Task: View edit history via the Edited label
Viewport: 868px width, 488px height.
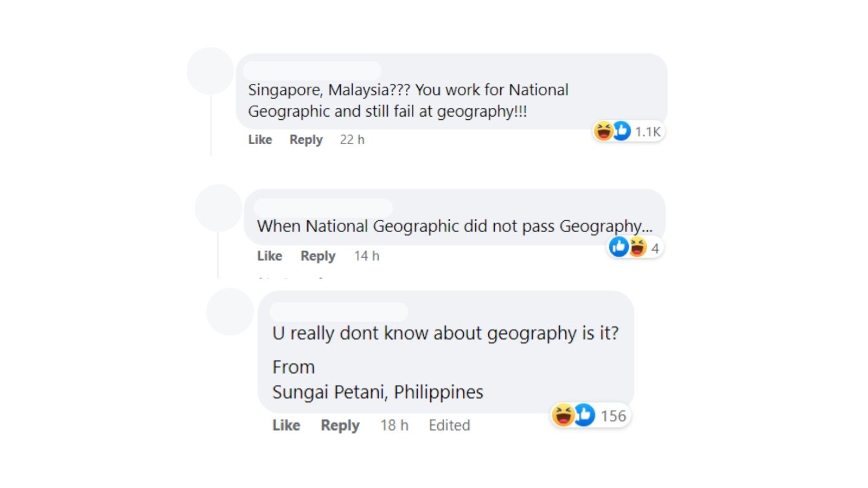Action: 449,425
